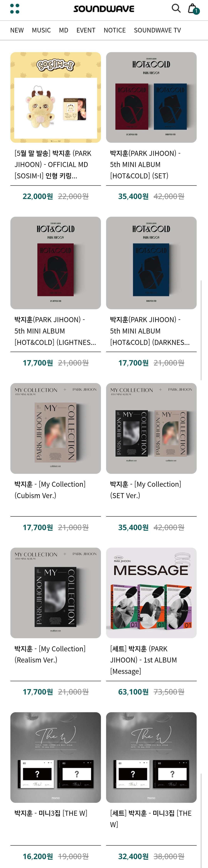Open HOT&COLD SET album image
Image resolution: width=208 pixels, height=868 pixels.
tap(151, 97)
